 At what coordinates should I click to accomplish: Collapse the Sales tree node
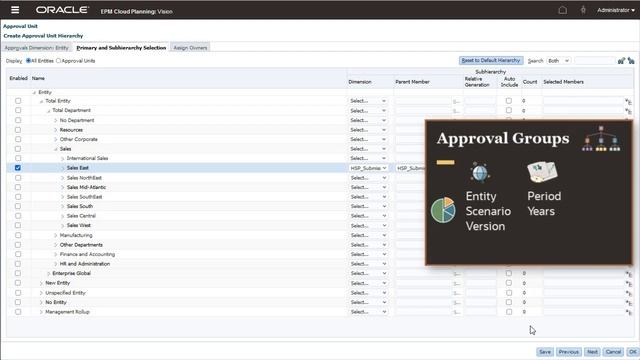pos(56,149)
